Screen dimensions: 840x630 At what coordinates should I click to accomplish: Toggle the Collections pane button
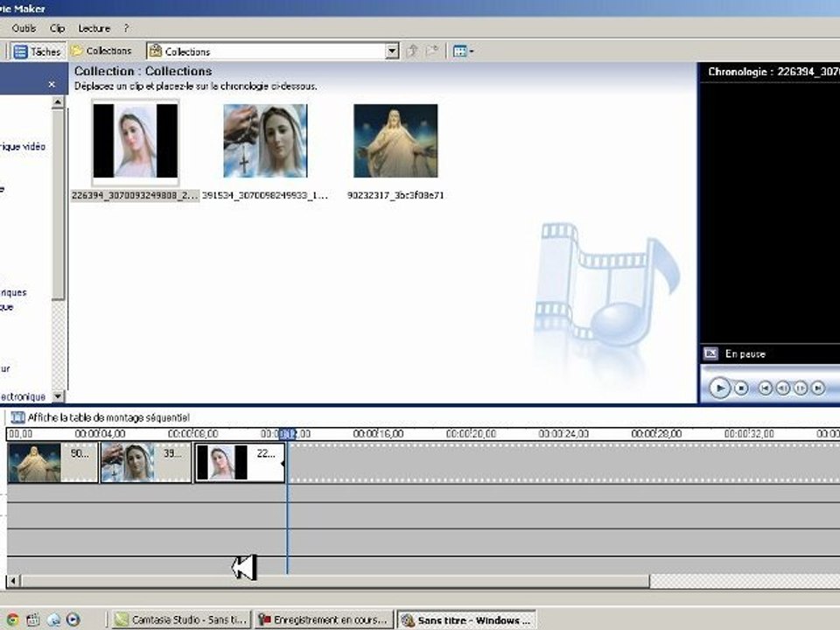tap(101, 51)
